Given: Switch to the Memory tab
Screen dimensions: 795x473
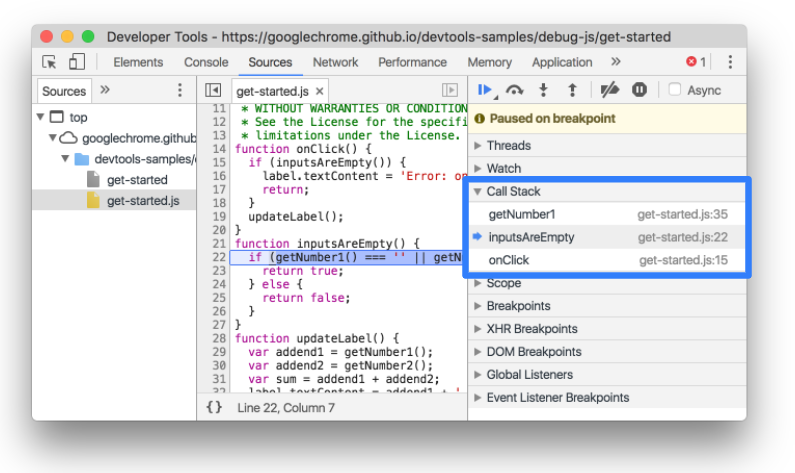Looking at the screenshot, I should (489, 62).
